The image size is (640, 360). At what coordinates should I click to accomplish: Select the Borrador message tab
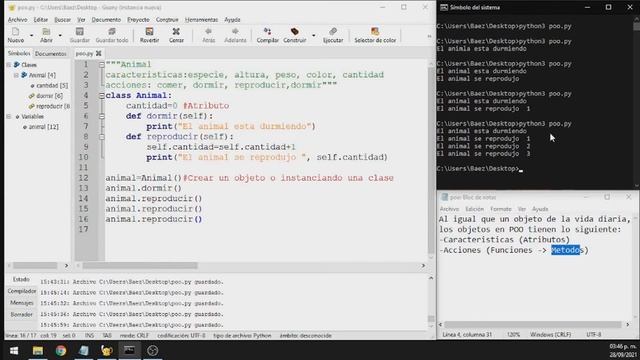(x=22, y=315)
